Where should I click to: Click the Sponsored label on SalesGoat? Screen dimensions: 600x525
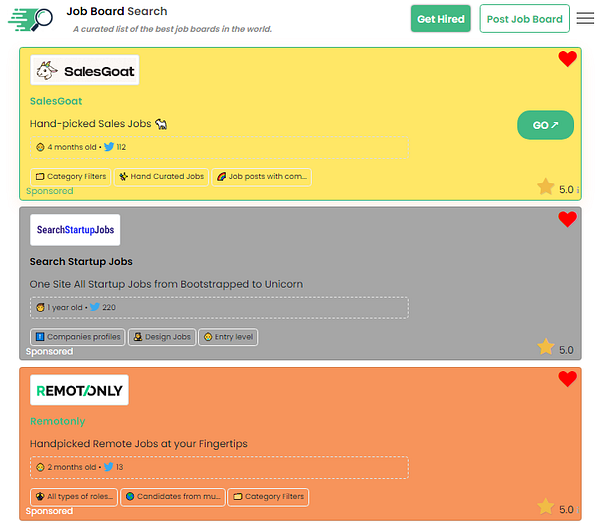pyautogui.click(x=49, y=191)
